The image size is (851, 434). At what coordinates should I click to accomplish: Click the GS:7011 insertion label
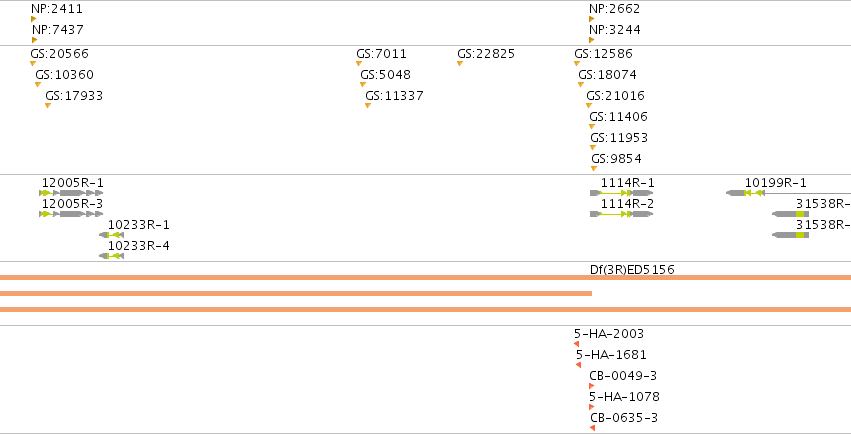381,54
